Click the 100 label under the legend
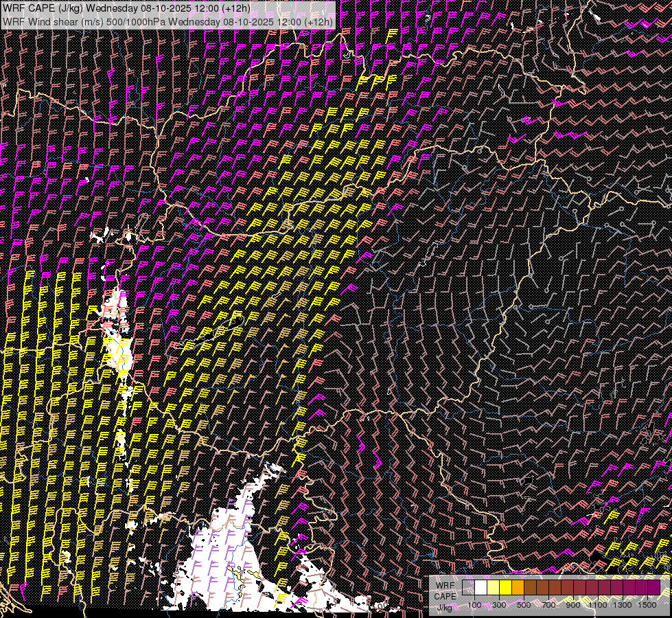Screen dimensions: 672x618 point(474,605)
